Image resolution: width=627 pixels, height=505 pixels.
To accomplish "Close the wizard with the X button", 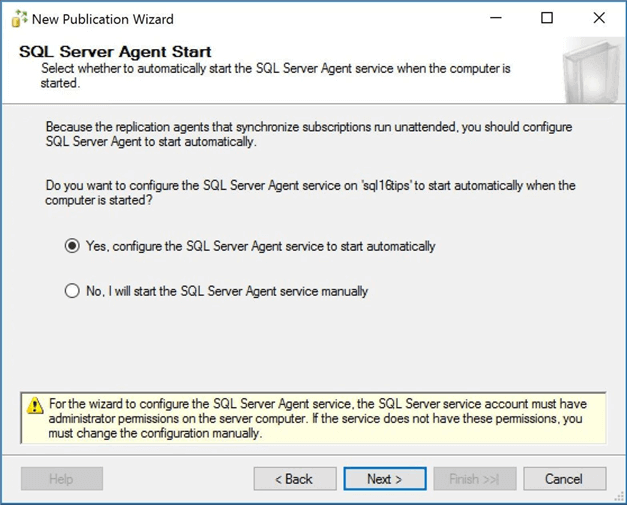I will pos(599,18).
